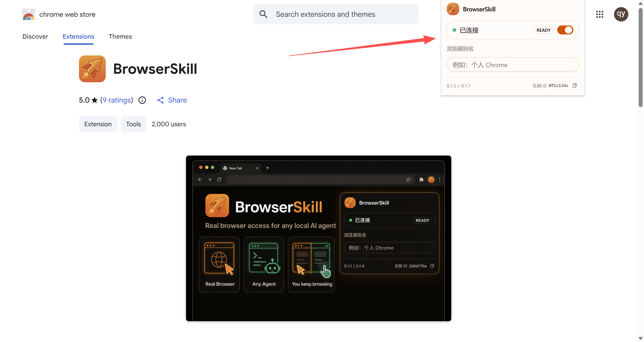Click the BrowserSkill icon in the popup header

[x=453, y=9]
